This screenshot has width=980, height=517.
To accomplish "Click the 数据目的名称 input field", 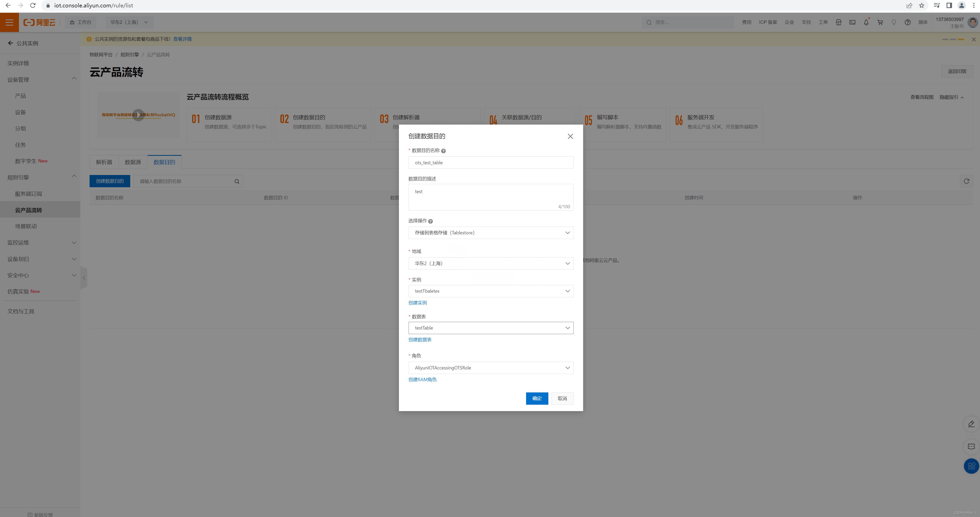I will [490, 162].
